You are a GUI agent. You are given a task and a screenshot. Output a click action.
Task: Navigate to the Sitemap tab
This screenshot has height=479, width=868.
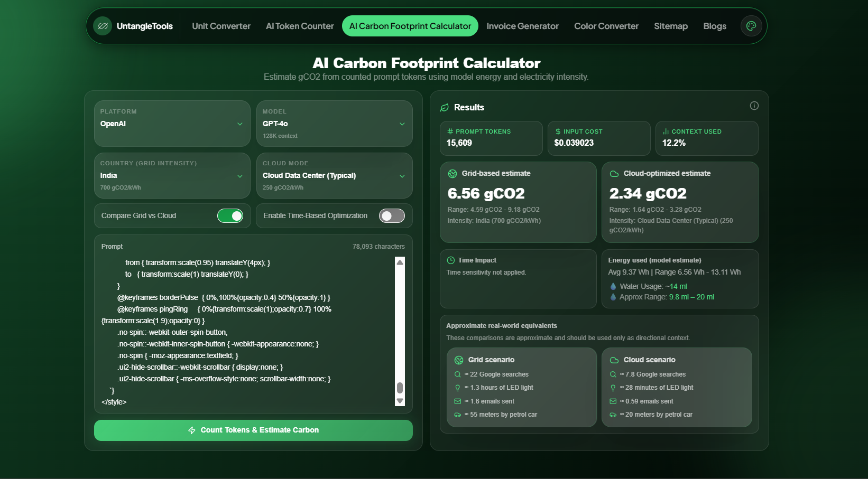click(671, 26)
